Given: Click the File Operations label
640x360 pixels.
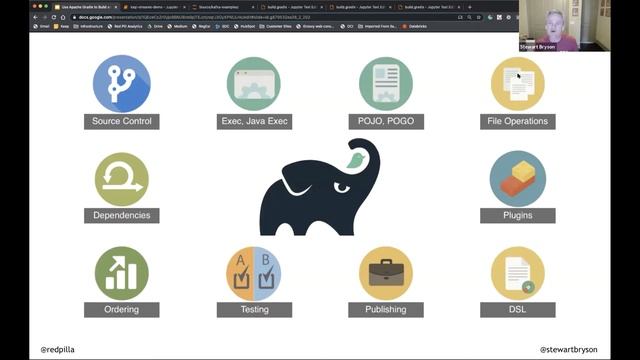Looking at the screenshot, I should click(518, 122).
